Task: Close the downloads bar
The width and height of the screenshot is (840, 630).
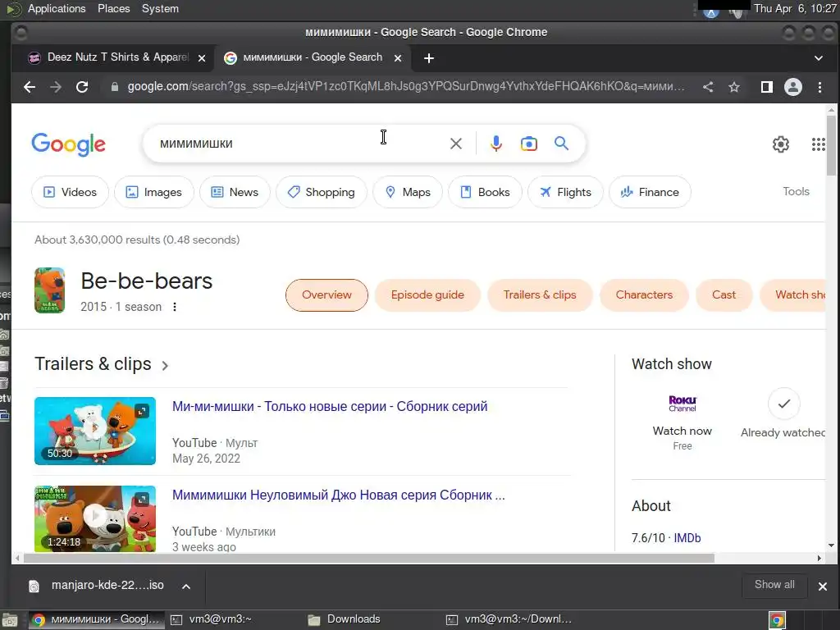Action: [x=822, y=586]
